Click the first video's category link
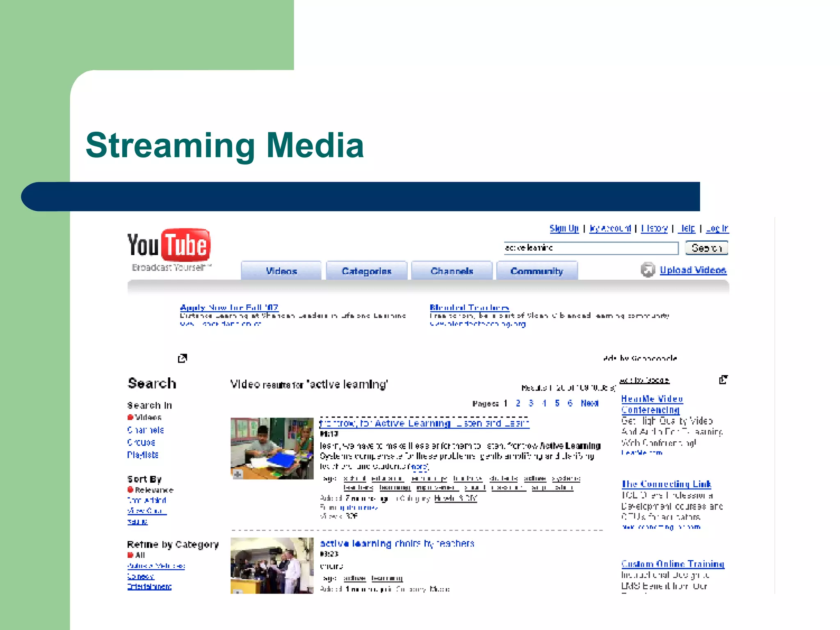Image resolution: width=840 pixels, height=630 pixels. pyautogui.click(x=456, y=498)
